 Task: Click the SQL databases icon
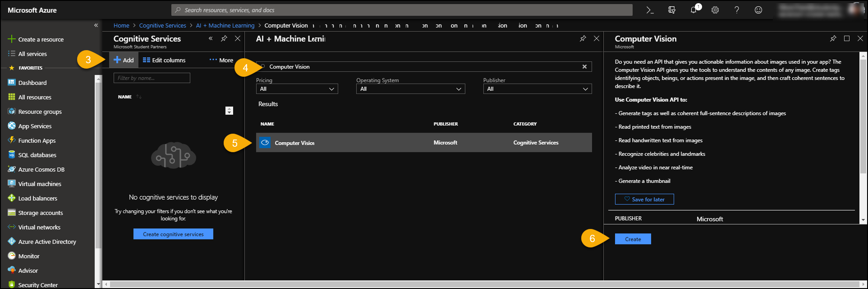[x=12, y=154]
